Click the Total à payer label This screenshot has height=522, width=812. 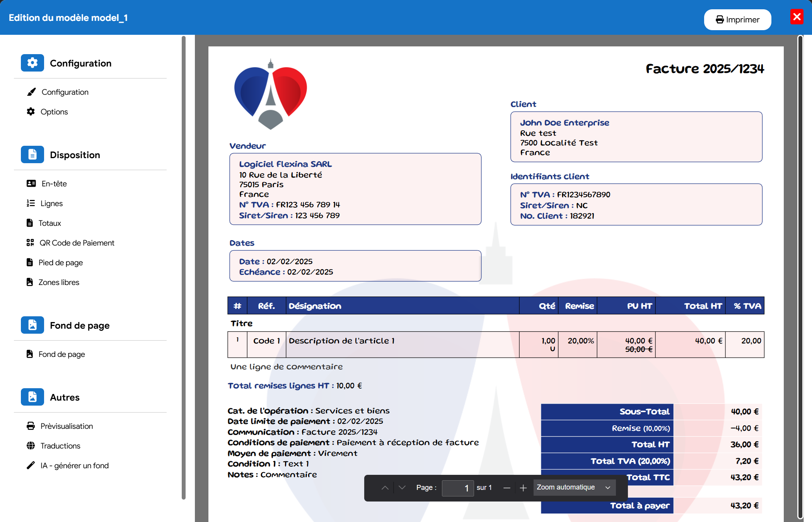pyautogui.click(x=640, y=506)
